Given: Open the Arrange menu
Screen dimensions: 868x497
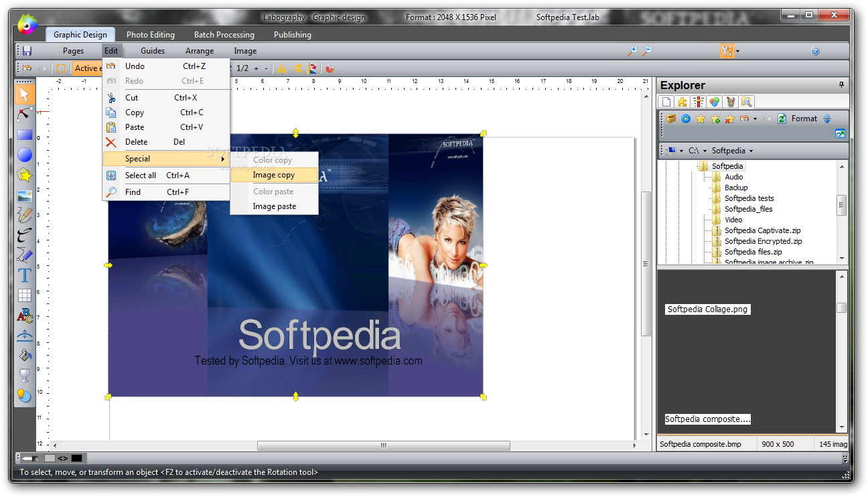Looking at the screenshot, I should (200, 51).
